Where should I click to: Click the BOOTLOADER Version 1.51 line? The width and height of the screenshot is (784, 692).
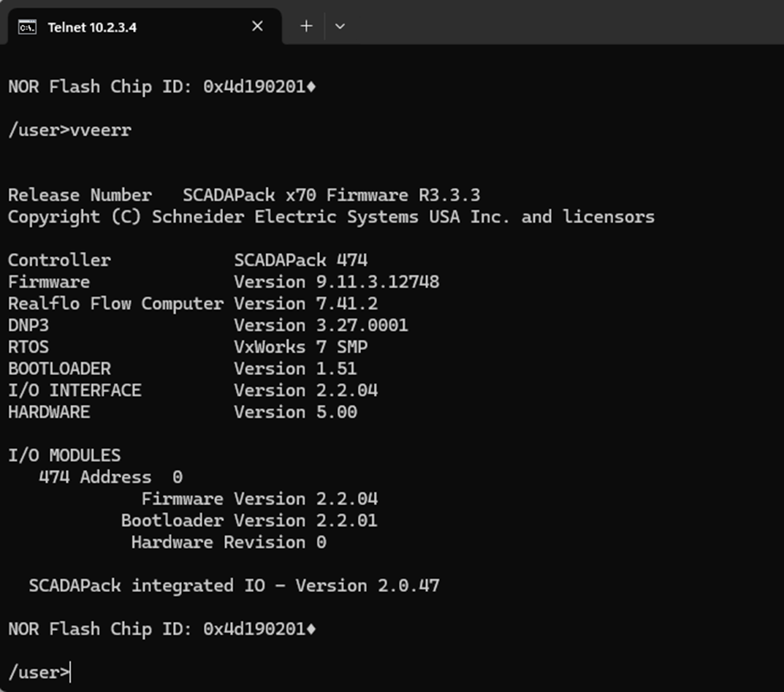click(x=183, y=369)
